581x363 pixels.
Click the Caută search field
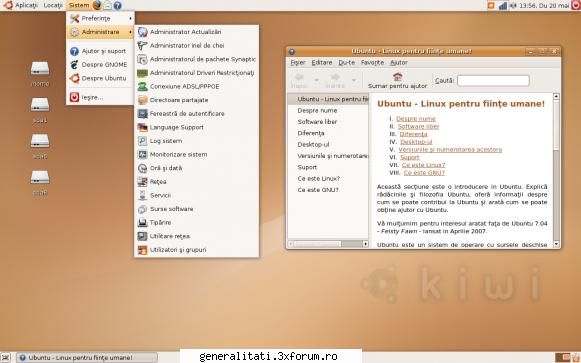(493, 81)
